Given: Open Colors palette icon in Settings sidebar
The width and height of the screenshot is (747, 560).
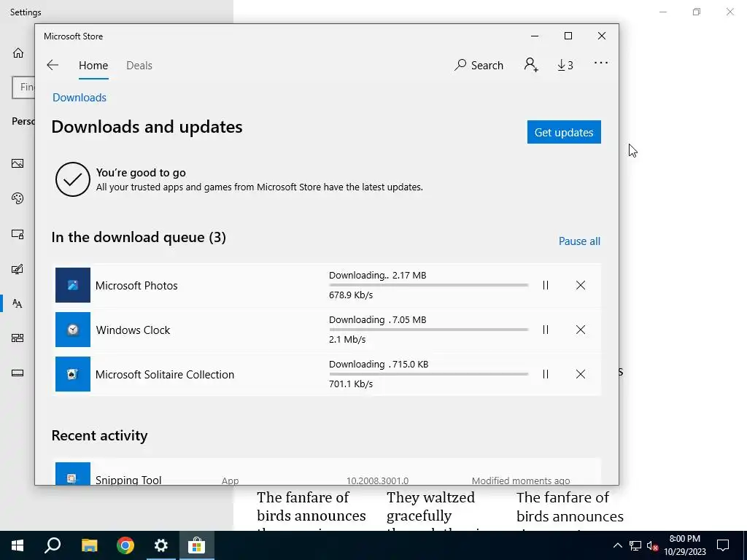Looking at the screenshot, I should coord(18,198).
